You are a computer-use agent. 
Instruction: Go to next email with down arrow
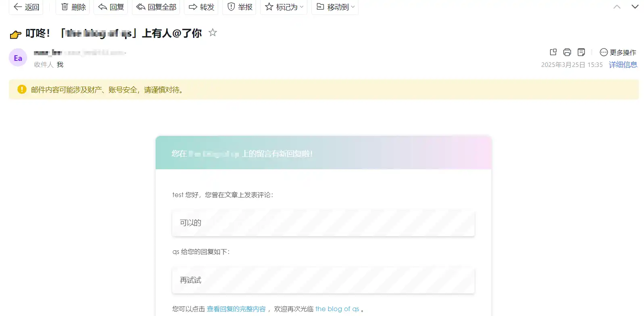click(635, 7)
